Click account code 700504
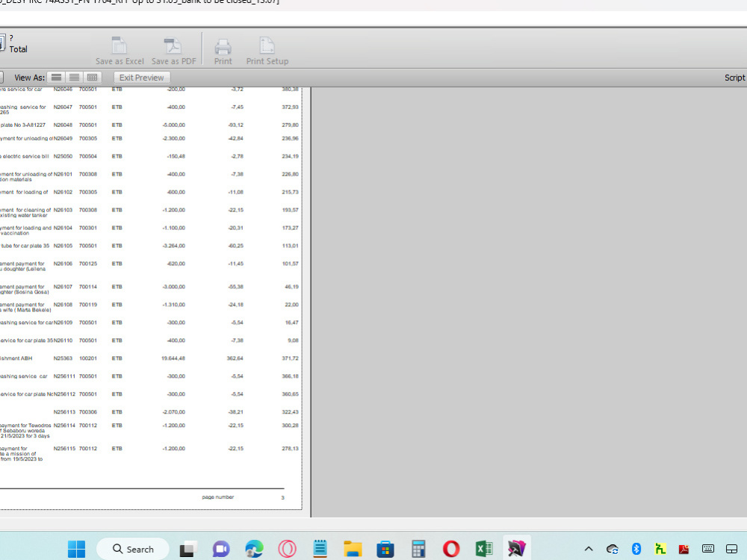 pyautogui.click(x=88, y=156)
